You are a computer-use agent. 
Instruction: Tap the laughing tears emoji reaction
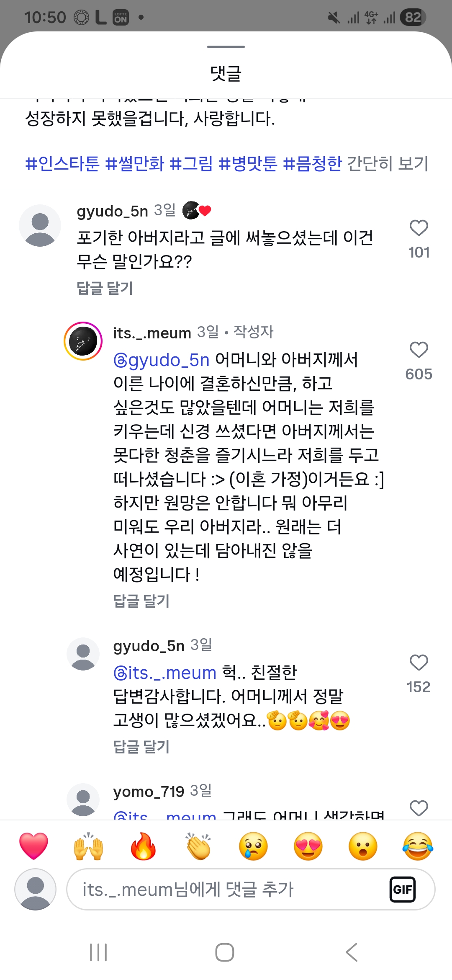point(418,846)
